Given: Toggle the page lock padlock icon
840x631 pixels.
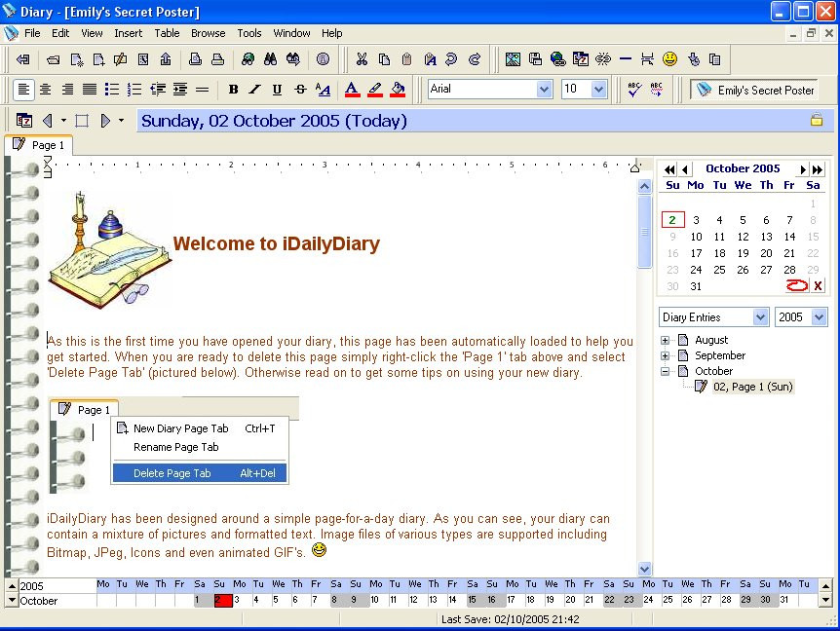Looking at the screenshot, I should tap(817, 120).
